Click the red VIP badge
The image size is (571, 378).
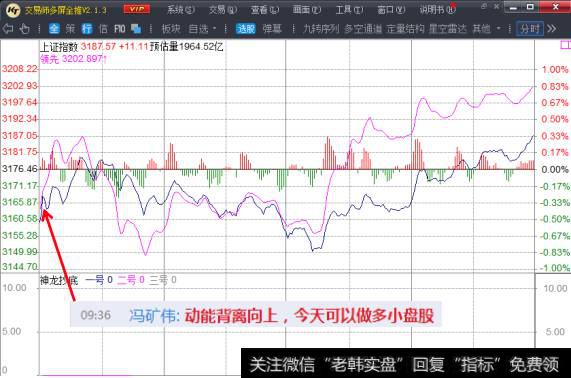(x=137, y=9)
